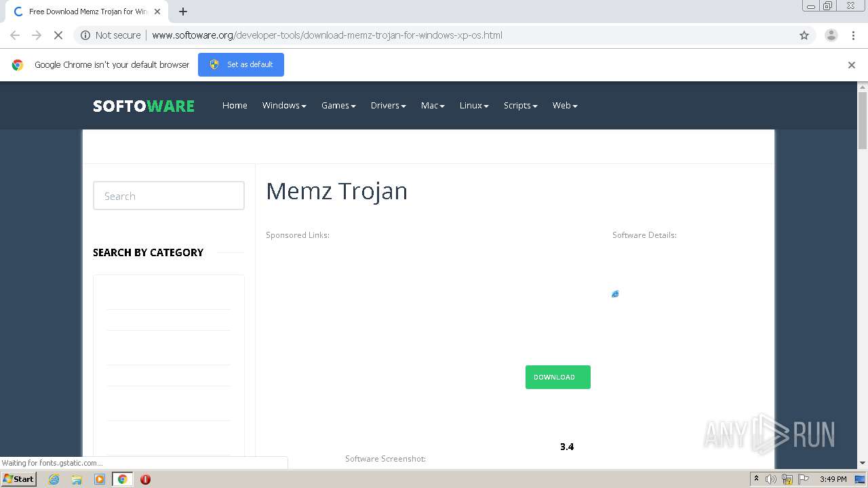Screen dimensions: 868x488
Task: Click the green DOWNLOAD button
Action: [x=557, y=377]
